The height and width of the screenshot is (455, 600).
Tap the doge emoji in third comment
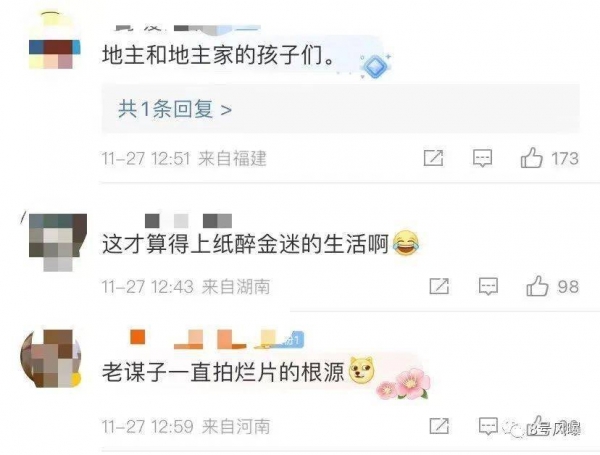coord(362,370)
